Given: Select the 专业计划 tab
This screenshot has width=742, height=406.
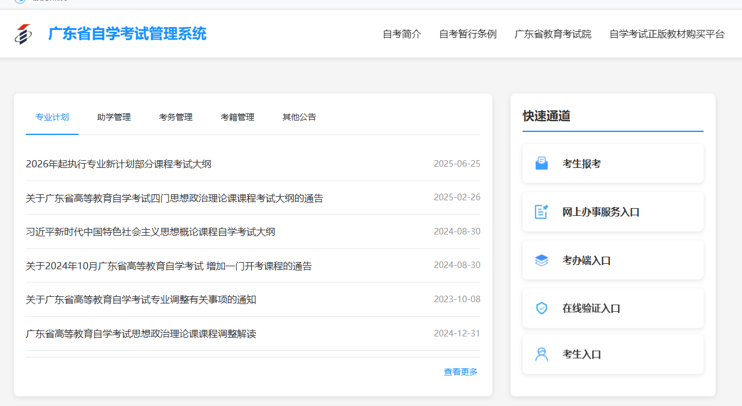Looking at the screenshot, I should 52,117.
